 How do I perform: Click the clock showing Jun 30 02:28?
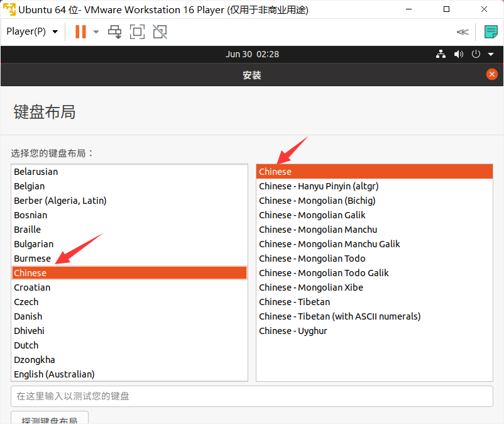point(252,54)
